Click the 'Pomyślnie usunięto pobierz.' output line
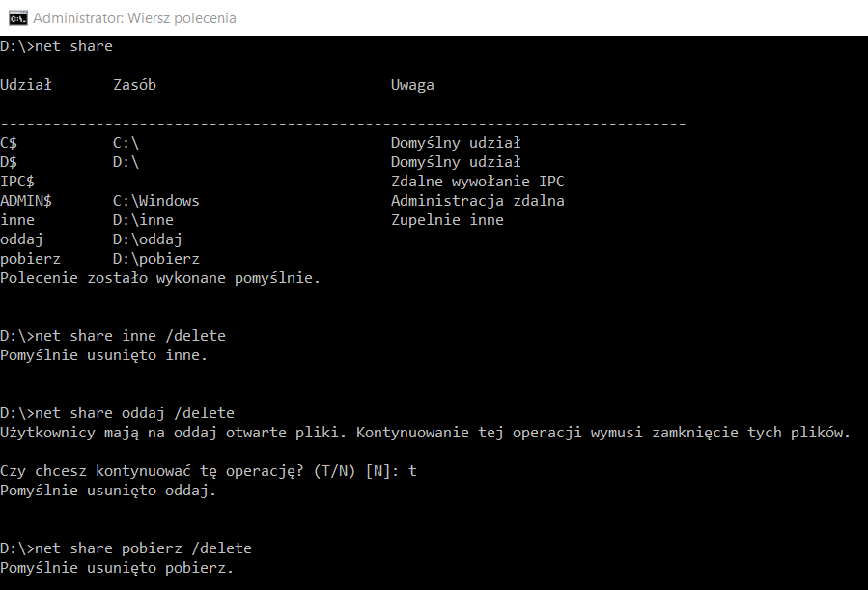 117,568
